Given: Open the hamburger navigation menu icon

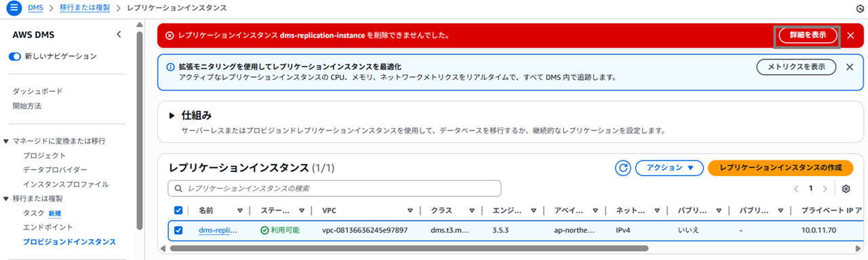Looking at the screenshot, I should coord(13,7).
